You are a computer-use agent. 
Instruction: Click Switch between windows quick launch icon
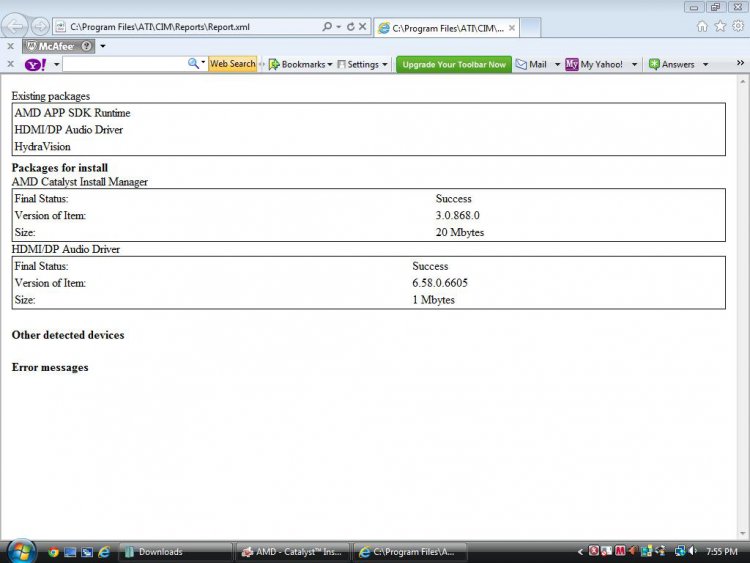pyautogui.click(x=87, y=552)
